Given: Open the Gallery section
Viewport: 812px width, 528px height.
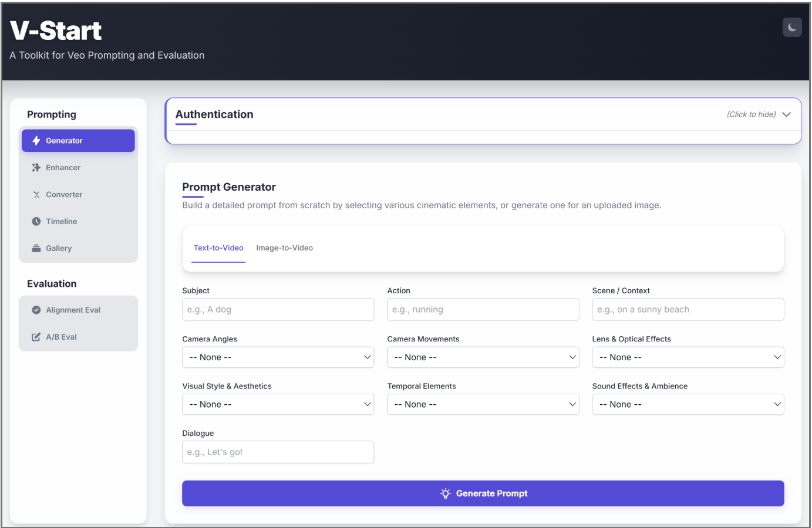Looking at the screenshot, I should point(78,248).
